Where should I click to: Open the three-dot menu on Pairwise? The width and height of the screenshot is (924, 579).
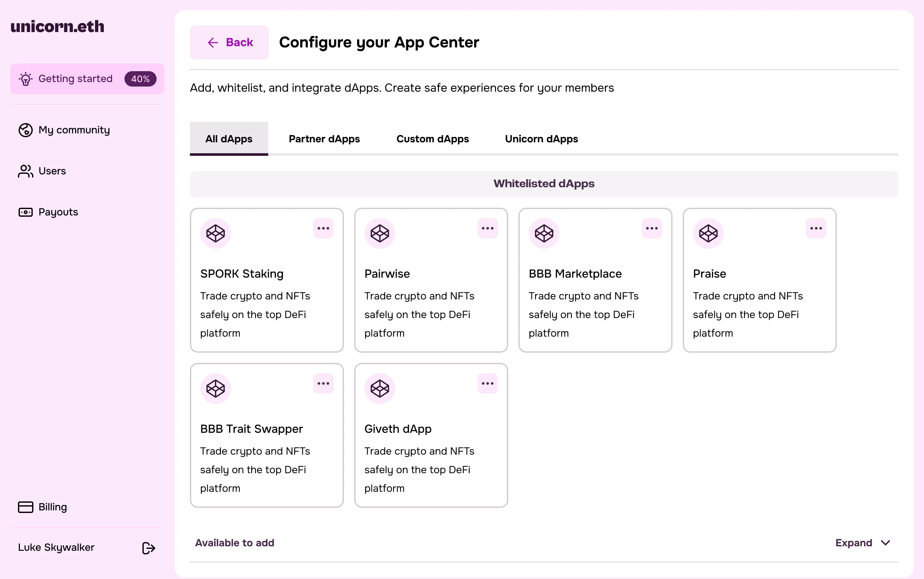(x=487, y=228)
